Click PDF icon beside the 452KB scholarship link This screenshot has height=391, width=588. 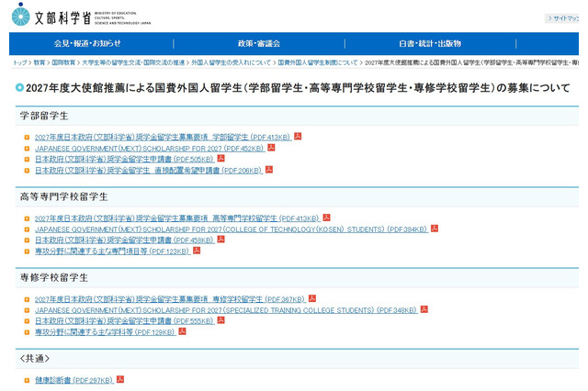point(271,147)
